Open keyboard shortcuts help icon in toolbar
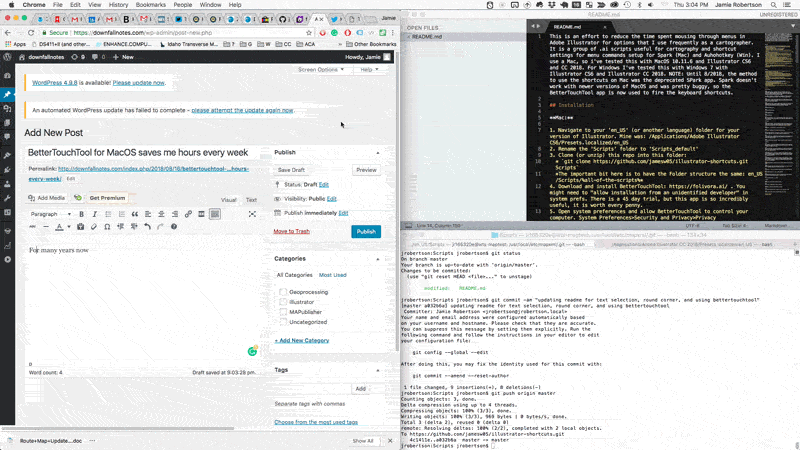 point(174,227)
